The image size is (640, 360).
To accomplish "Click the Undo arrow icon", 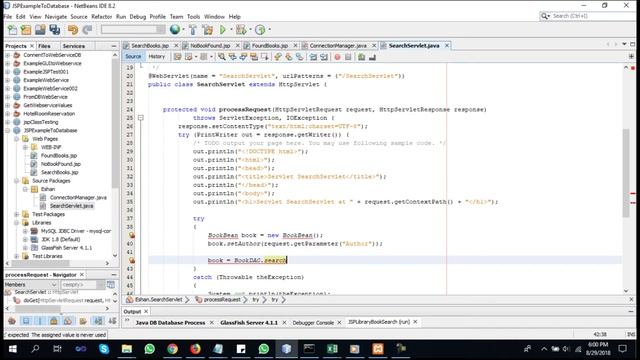I will [x=73, y=30].
